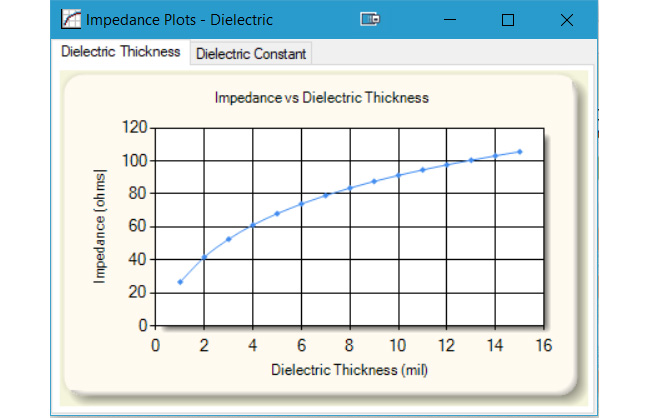Viewport: 650px width, 418px height.
Task: Click the '100' label on impedance axis
Action: [x=135, y=160]
